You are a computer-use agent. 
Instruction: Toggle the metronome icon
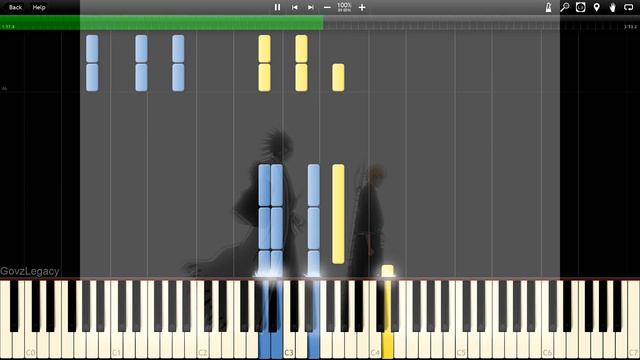[x=548, y=7]
